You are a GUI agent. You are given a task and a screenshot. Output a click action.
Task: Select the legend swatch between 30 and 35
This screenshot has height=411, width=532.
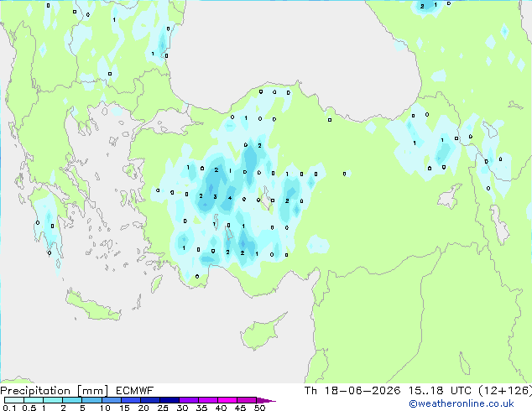(x=189, y=400)
